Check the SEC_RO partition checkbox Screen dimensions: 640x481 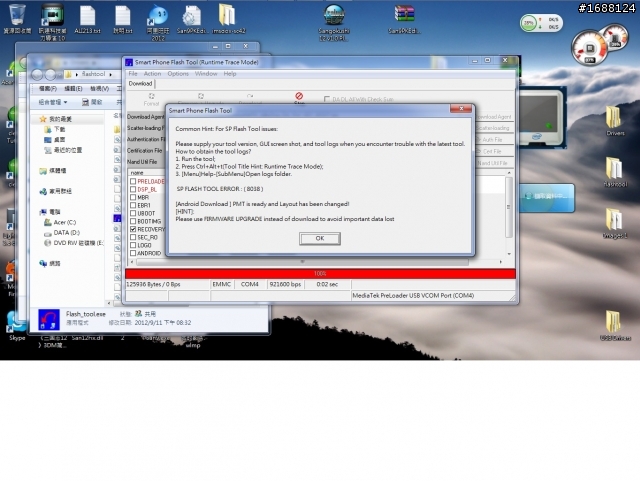(x=133, y=237)
